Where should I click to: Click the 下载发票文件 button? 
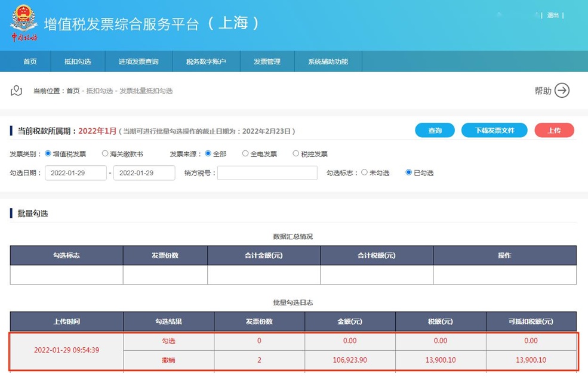[x=494, y=131]
